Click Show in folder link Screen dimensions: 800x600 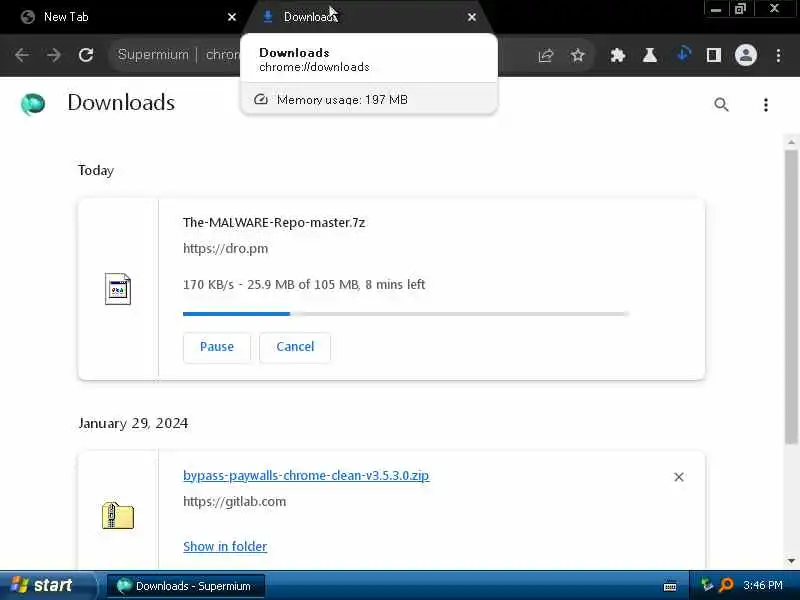[x=225, y=546]
